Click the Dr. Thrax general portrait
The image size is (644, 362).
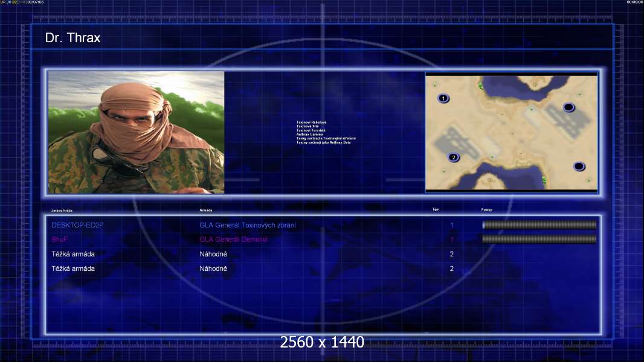pos(136,132)
